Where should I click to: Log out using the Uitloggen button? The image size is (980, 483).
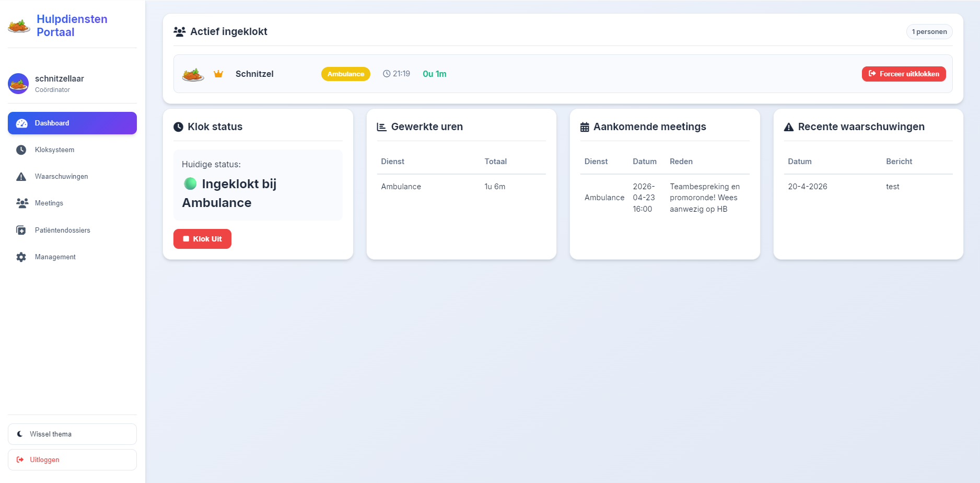point(72,460)
